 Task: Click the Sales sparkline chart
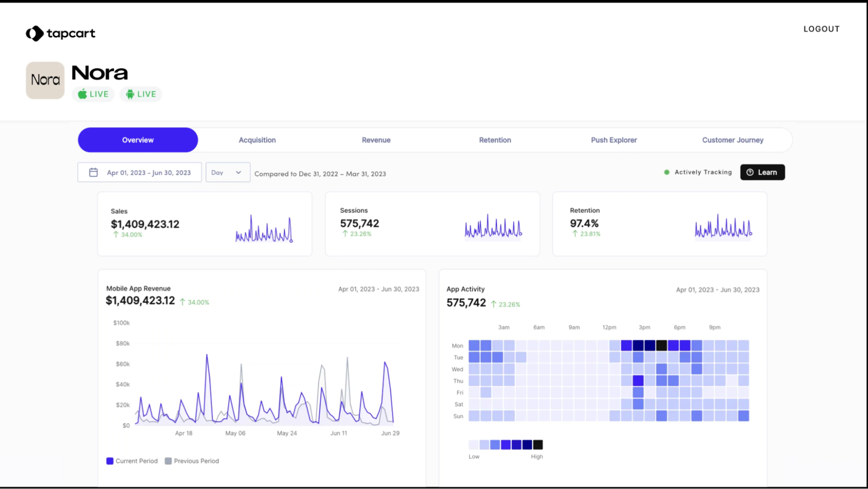click(264, 229)
